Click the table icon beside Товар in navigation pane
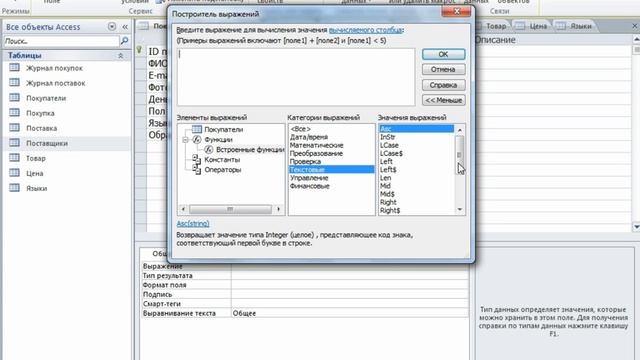Screen dimensions: 640x360 click(x=14, y=158)
